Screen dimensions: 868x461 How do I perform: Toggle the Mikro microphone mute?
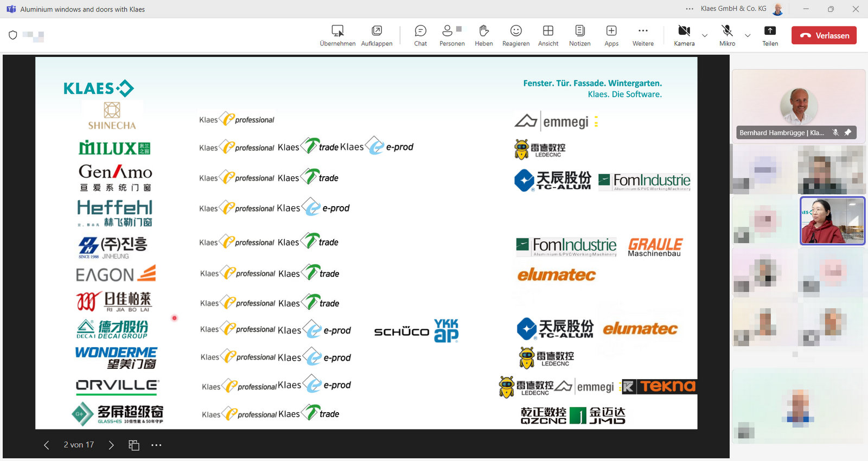click(727, 35)
